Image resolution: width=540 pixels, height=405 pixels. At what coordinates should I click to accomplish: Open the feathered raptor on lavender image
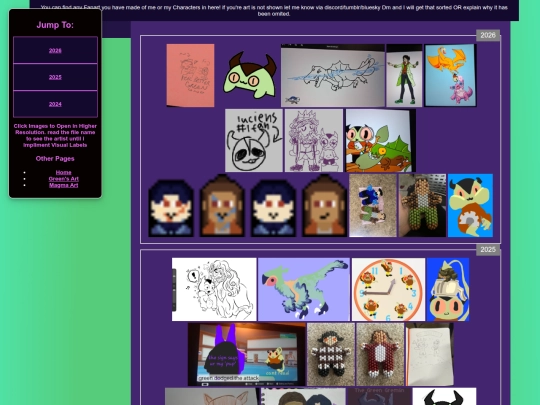click(304, 289)
